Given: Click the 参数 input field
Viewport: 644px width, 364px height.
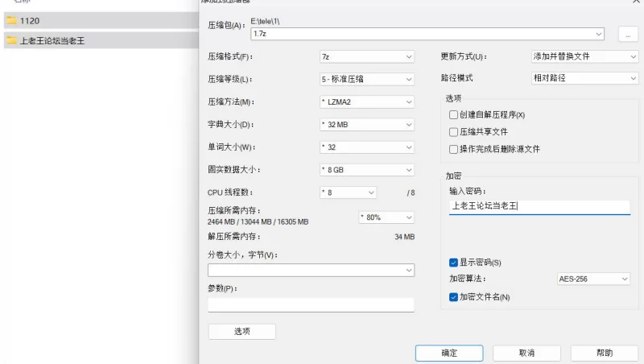Looking at the screenshot, I should [311, 304].
